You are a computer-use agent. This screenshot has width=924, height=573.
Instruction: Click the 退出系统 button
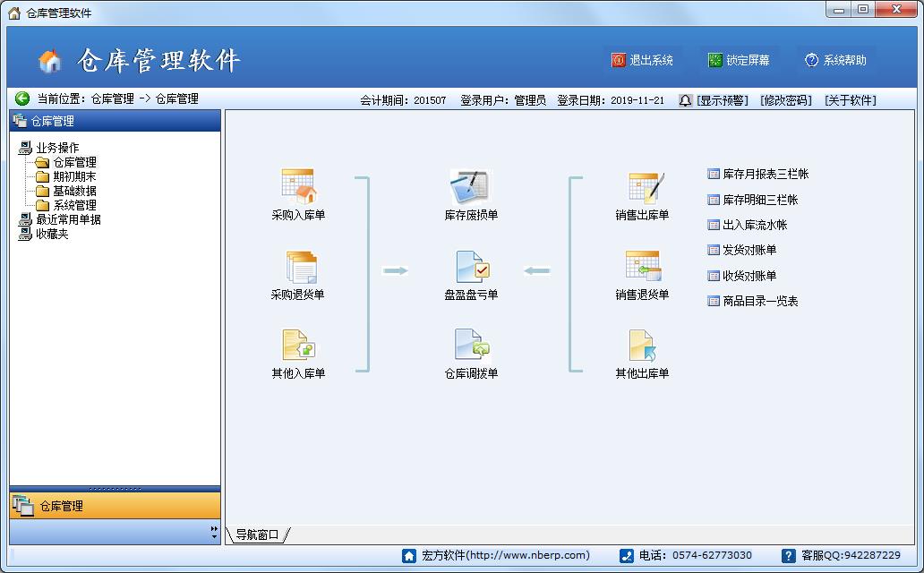[643, 60]
